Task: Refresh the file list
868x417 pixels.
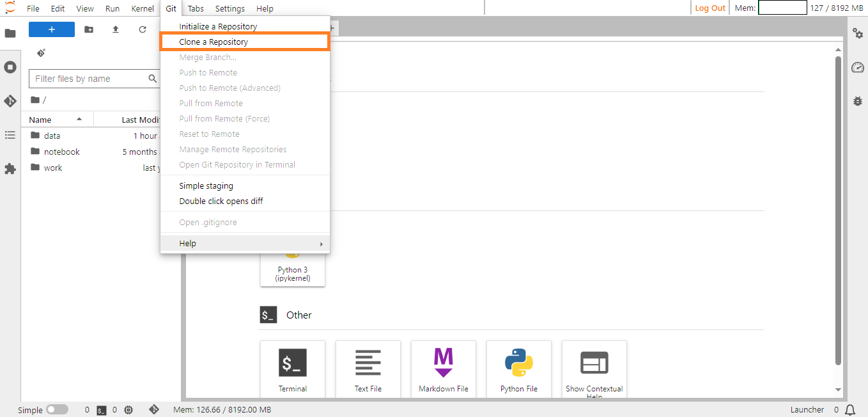Action: click(143, 29)
